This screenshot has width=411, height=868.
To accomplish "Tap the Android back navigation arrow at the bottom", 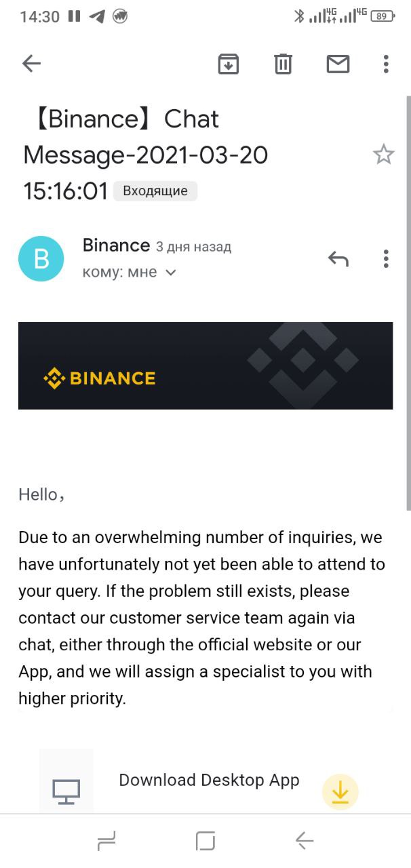I will tap(305, 841).
